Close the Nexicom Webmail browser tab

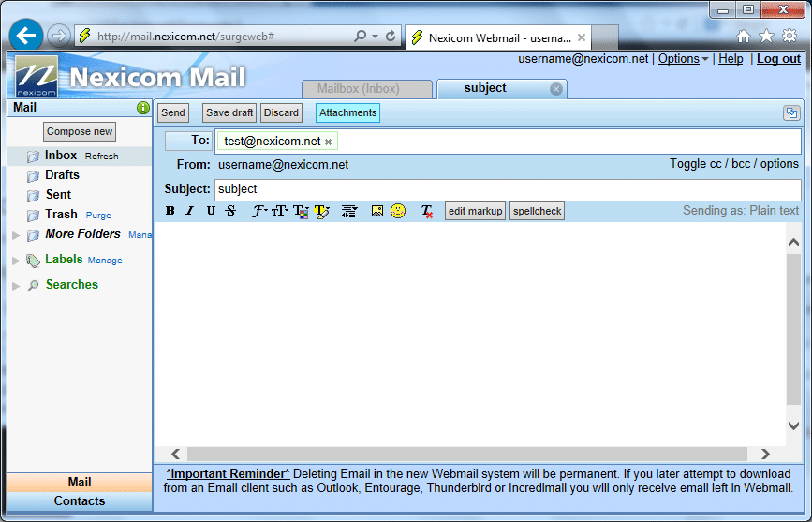[582, 37]
